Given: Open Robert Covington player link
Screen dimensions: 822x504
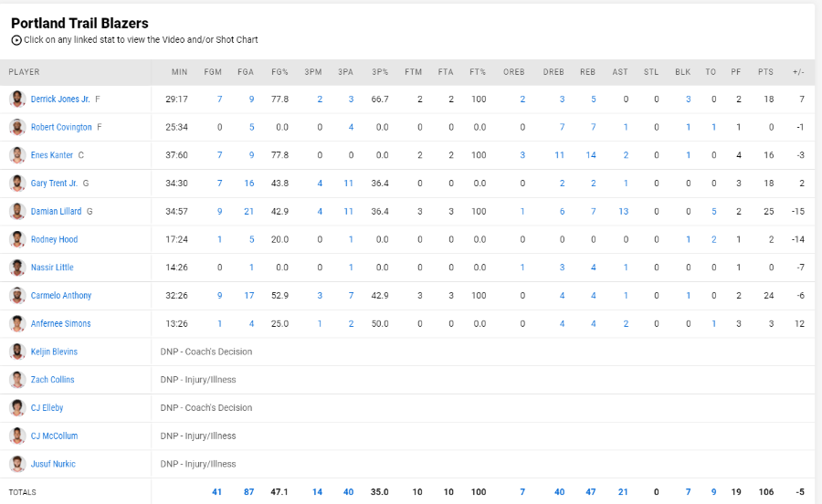Looking at the screenshot, I should click(x=61, y=127).
